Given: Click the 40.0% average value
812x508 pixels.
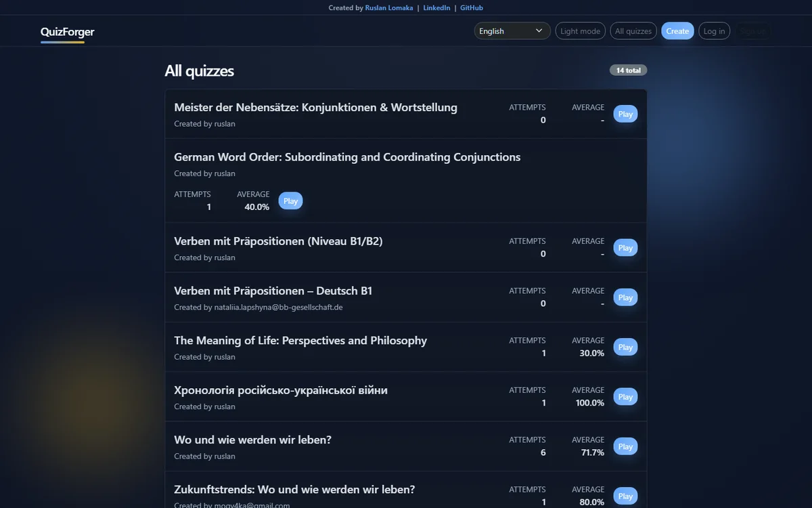Looking at the screenshot, I should point(256,207).
